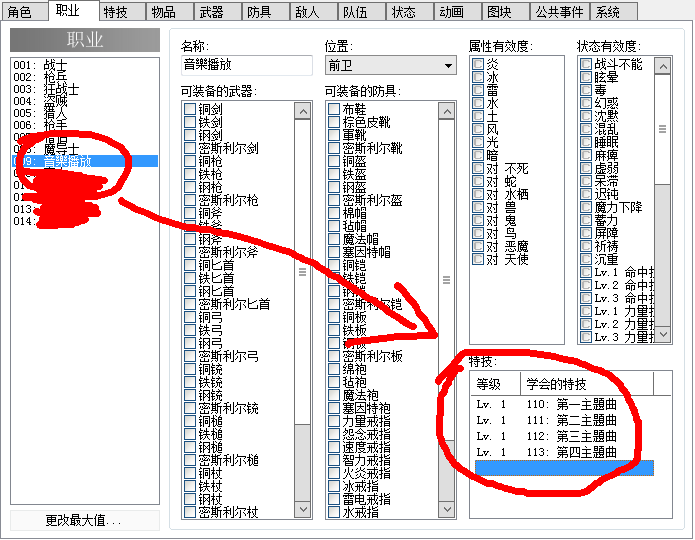The height and width of the screenshot is (540, 695).
Task: Enable the 铁匕首 weapon checkbox
Action: coord(190,278)
